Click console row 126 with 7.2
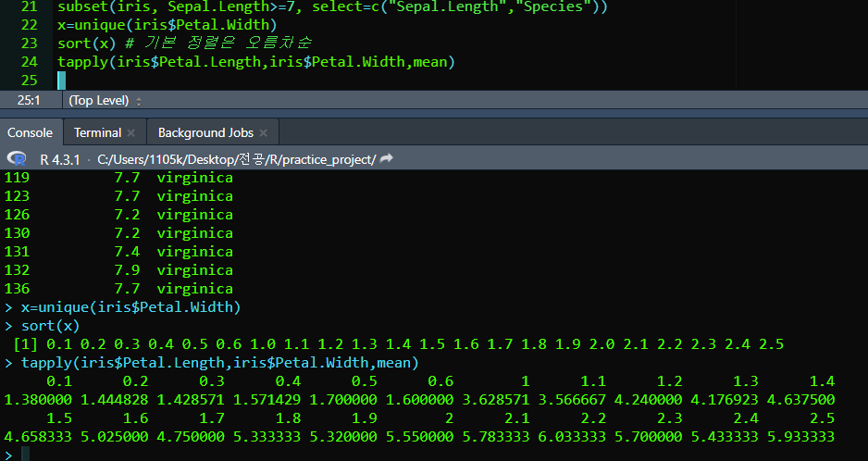The width and height of the screenshot is (868, 461). pos(118,215)
